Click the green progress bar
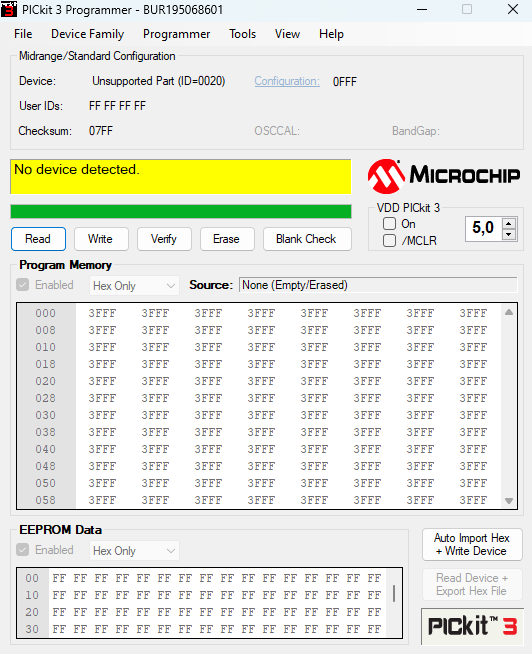Viewport: 532px width, 654px height. tap(181, 211)
